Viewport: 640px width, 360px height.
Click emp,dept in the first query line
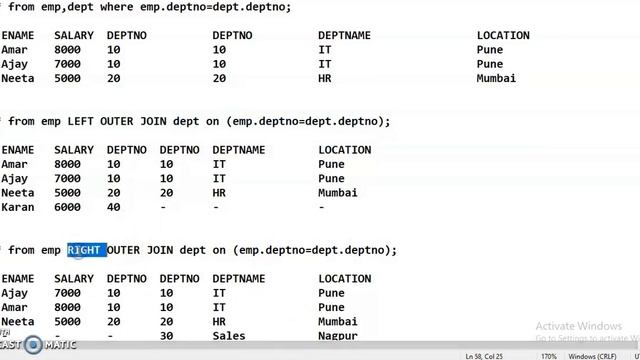coord(67,7)
